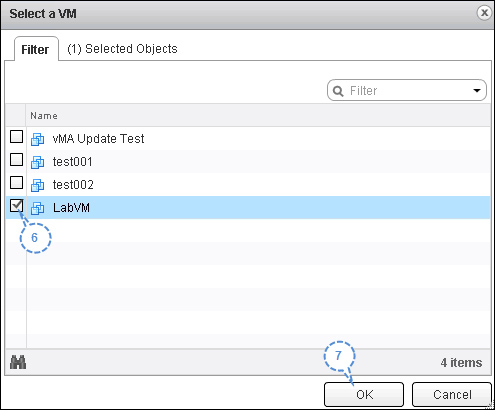Tick the test002 checkbox
The image size is (495, 410).
click(16, 182)
